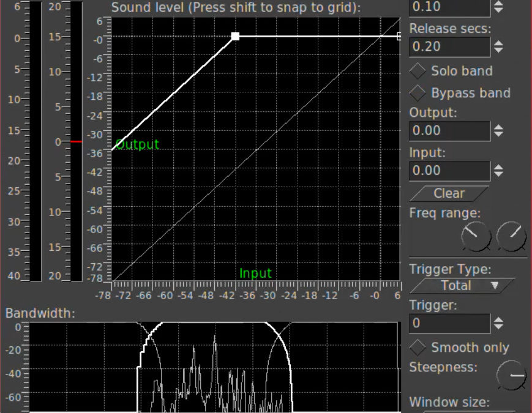This screenshot has height=413, width=532.
Task: Click the Steepness knob
Action: tap(511, 374)
